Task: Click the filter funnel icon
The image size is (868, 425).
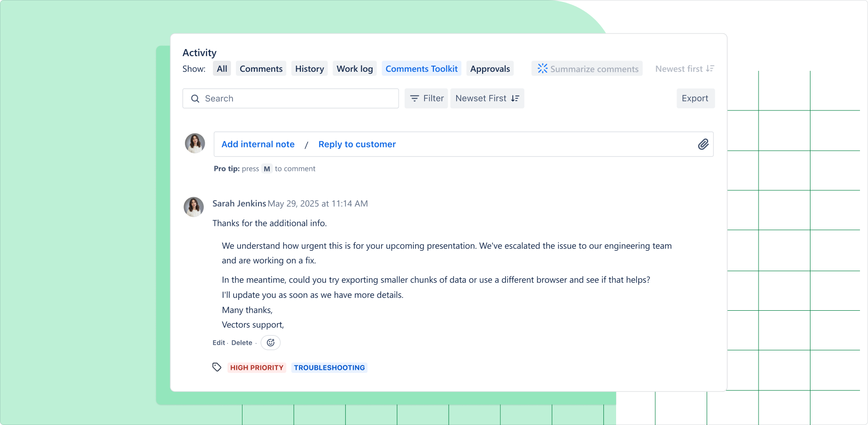Action: click(x=415, y=98)
